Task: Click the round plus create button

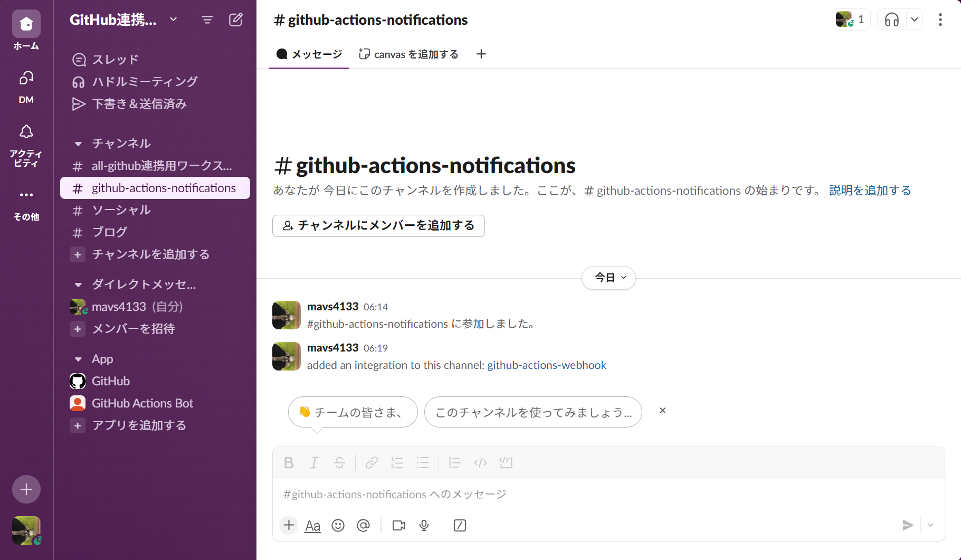Action: click(x=26, y=489)
